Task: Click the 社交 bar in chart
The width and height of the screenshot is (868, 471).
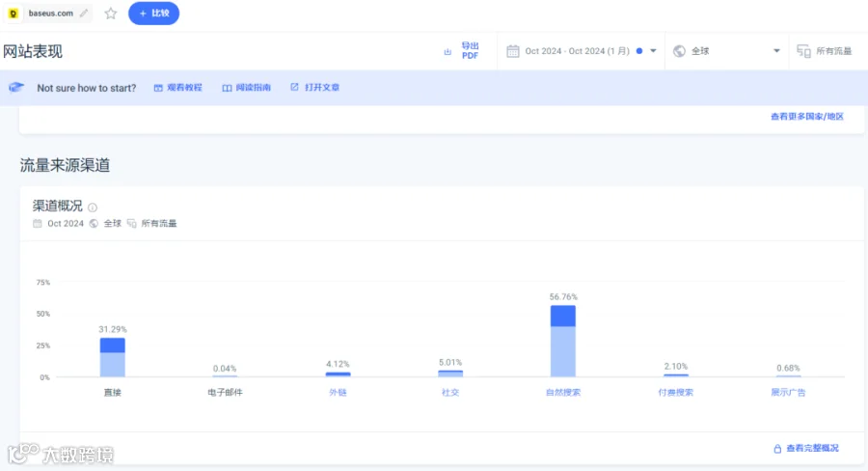Action: pyautogui.click(x=450, y=374)
